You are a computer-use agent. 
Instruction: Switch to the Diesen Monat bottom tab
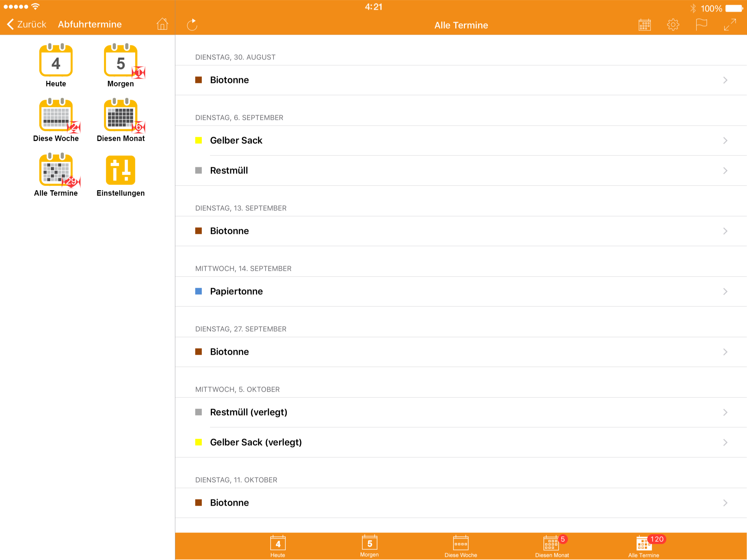pyautogui.click(x=552, y=546)
